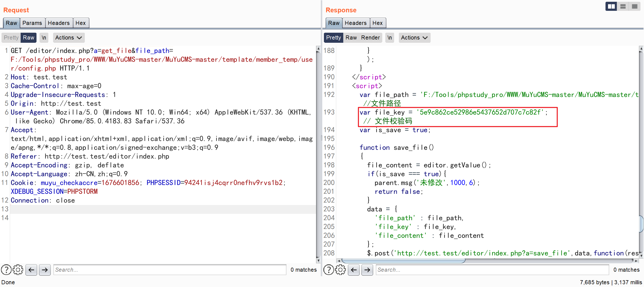Click the Request panel help icon
This screenshot has height=287, width=644.
6,270
